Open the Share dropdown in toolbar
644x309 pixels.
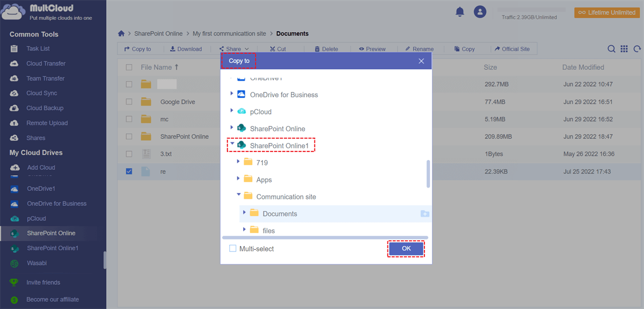(x=233, y=49)
